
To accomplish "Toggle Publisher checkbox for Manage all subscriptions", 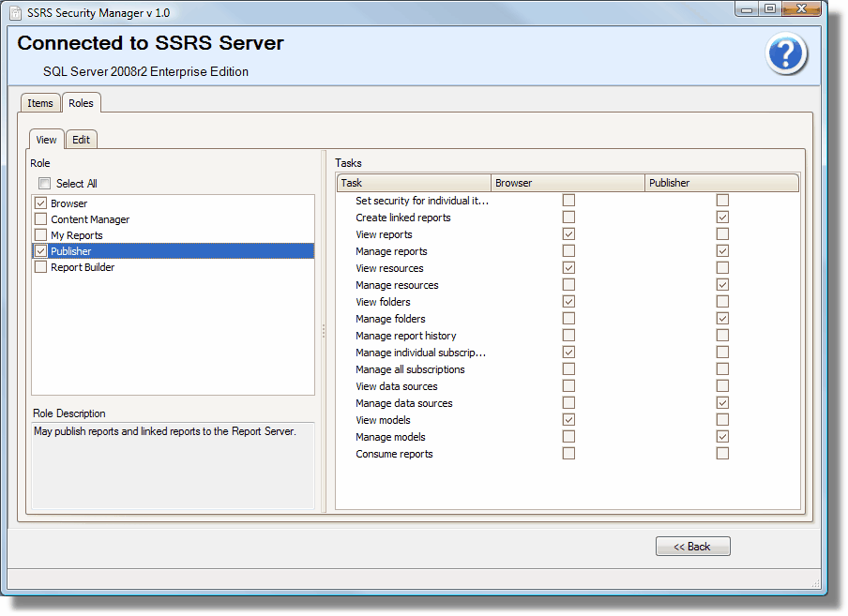I will tap(722, 369).
